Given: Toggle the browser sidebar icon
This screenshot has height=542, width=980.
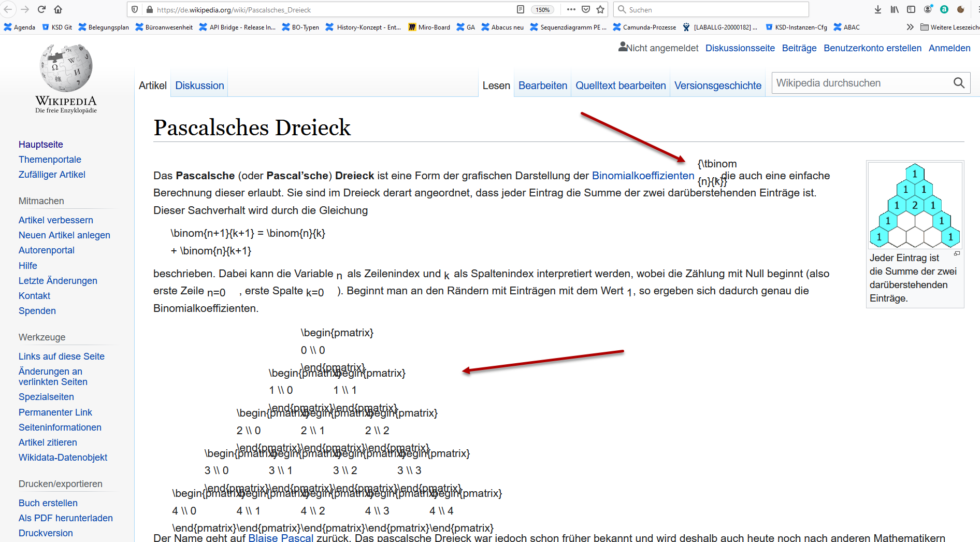Looking at the screenshot, I should coord(911,9).
